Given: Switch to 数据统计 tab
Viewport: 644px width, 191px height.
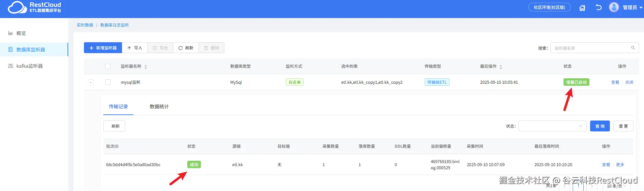Looking at the screenshot, I should [159, 107].
